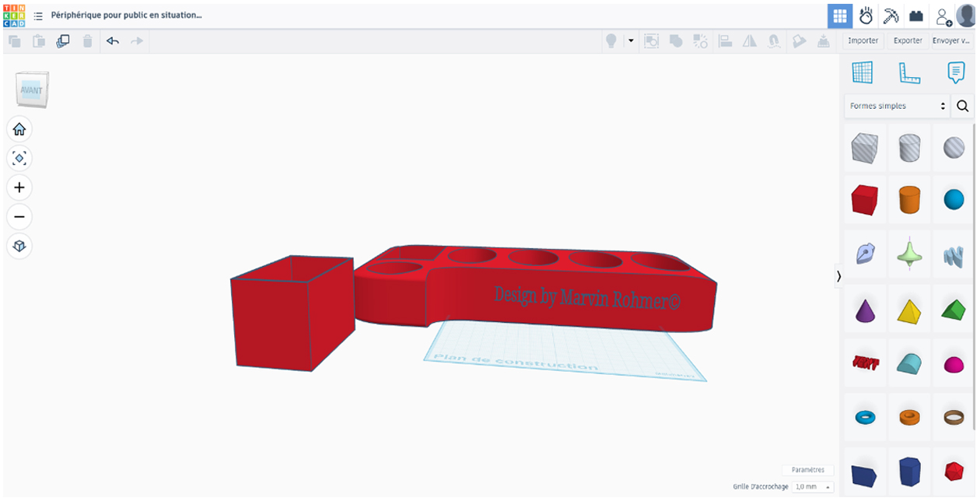Select the red box shape
This screenshot has height=501, width=980.
coord(864,199)
